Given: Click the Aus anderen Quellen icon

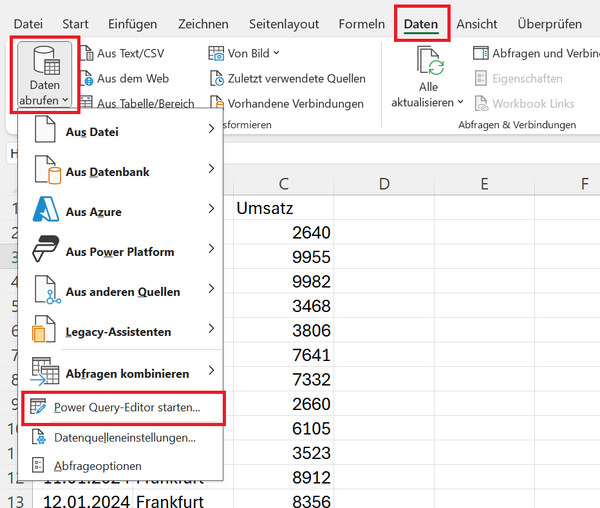Looking at the screenshot, I should pyautogui.click(x=47, y=290).
